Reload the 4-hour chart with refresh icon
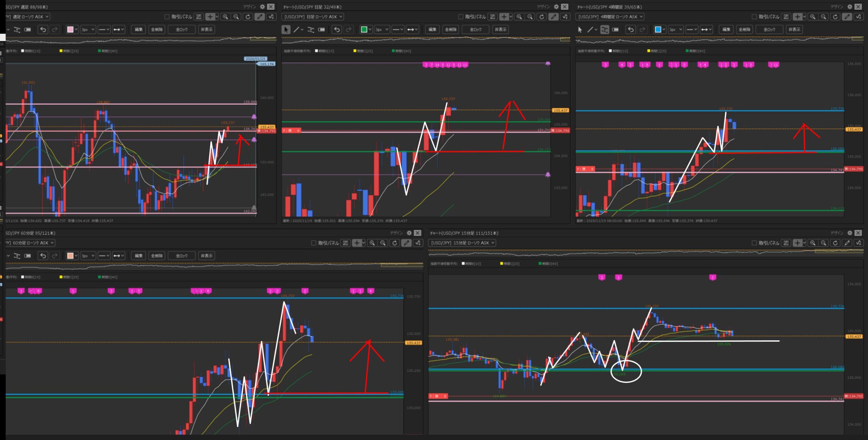 (835, 17)
